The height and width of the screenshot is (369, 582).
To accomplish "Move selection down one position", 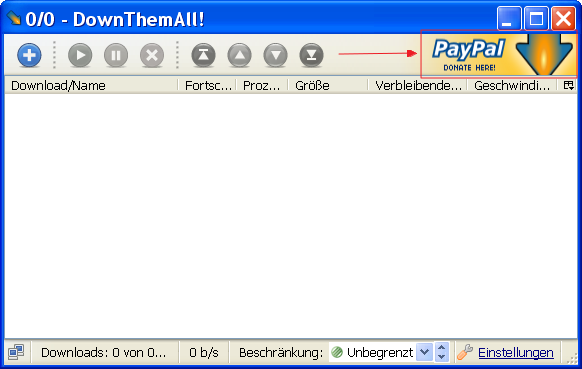I will tap(275, 55).
